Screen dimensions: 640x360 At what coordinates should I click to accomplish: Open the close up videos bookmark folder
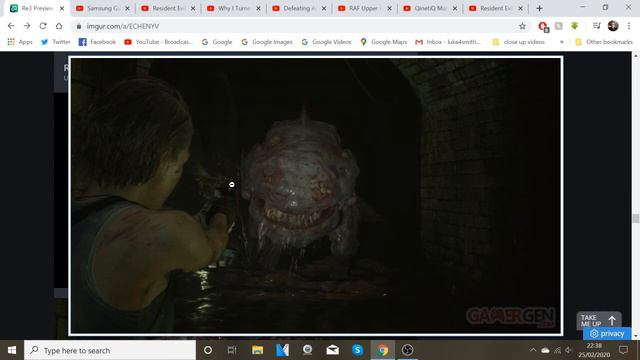[x=519, y=42]
